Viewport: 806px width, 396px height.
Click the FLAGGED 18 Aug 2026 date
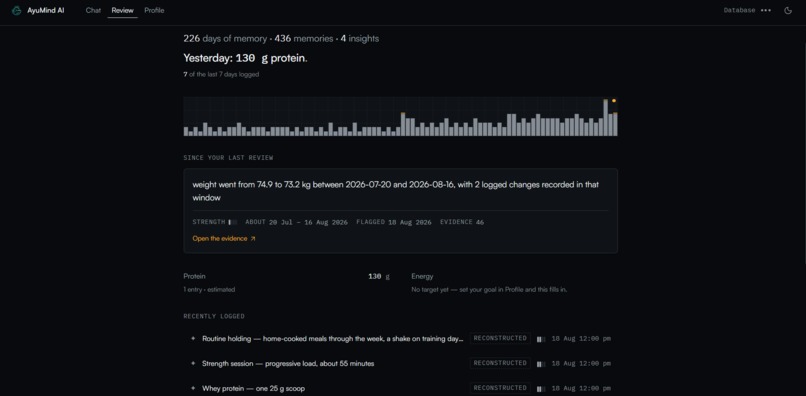coord(394,222)
